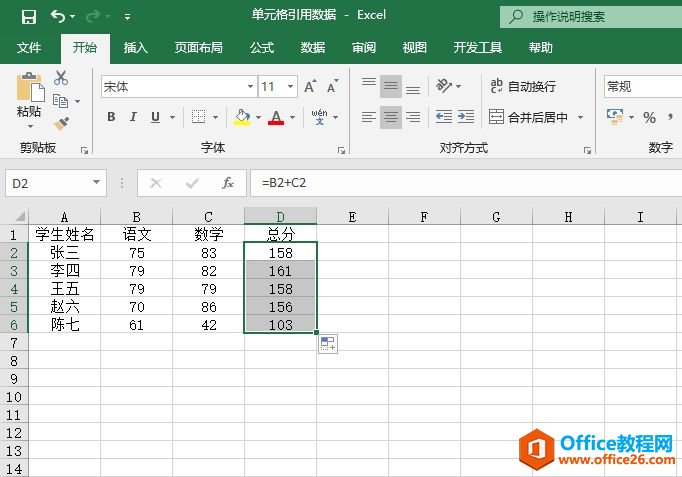Click the Increase Indent icon
This screenshot has height=477, width=682.
click(x=466, y=117)
